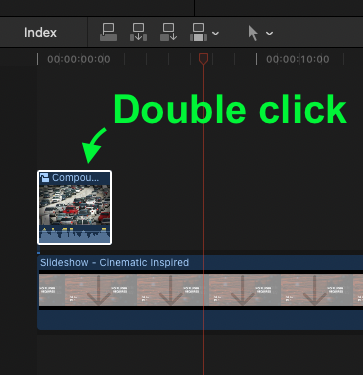
Task: Click the Compound clip audio waveform
Action: pos(74,234)
